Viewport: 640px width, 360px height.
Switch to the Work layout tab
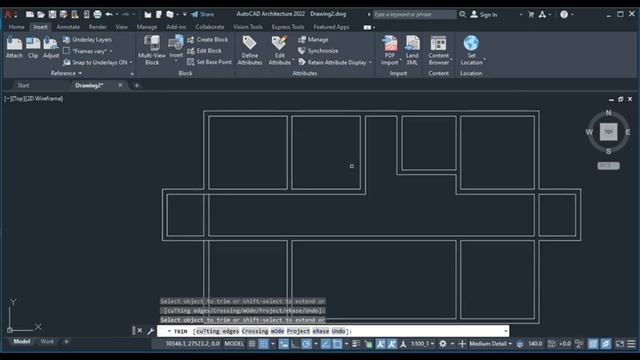(47, 341)
